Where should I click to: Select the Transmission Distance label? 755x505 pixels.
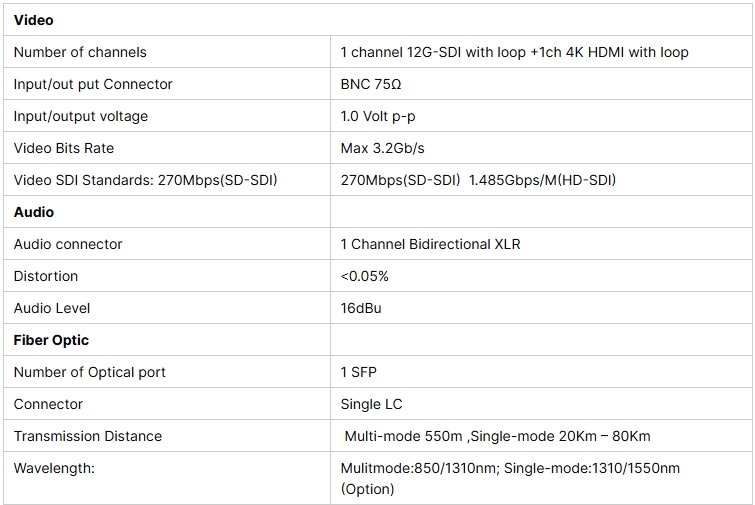tap(88, 436)
